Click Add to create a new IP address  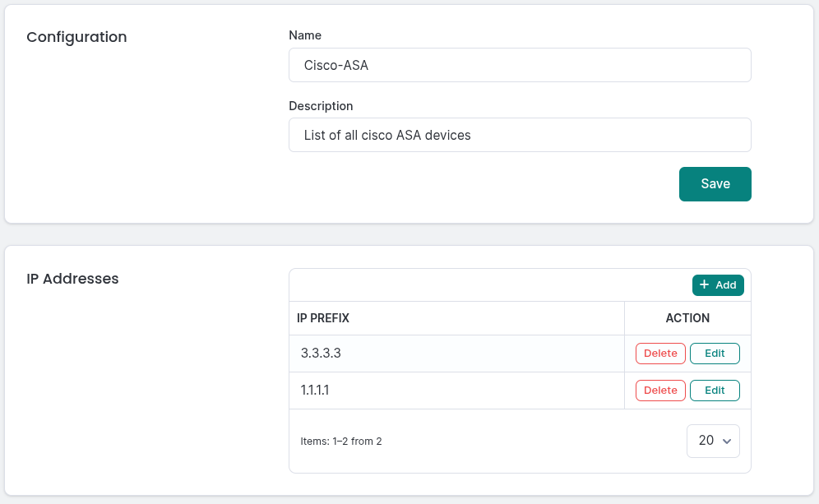718,285
